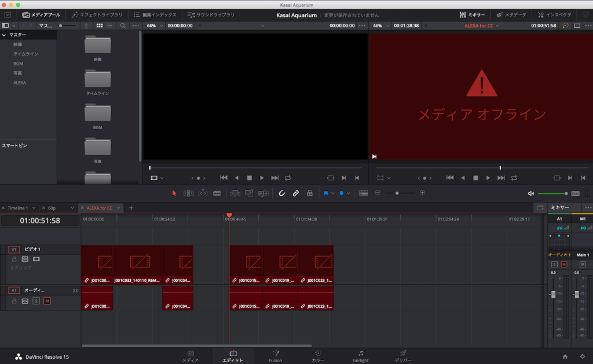The width and height of the screenshot is (593, 364).
Task: Open the left viewer 66% zoom dropdown
Action: click(153, 25)
